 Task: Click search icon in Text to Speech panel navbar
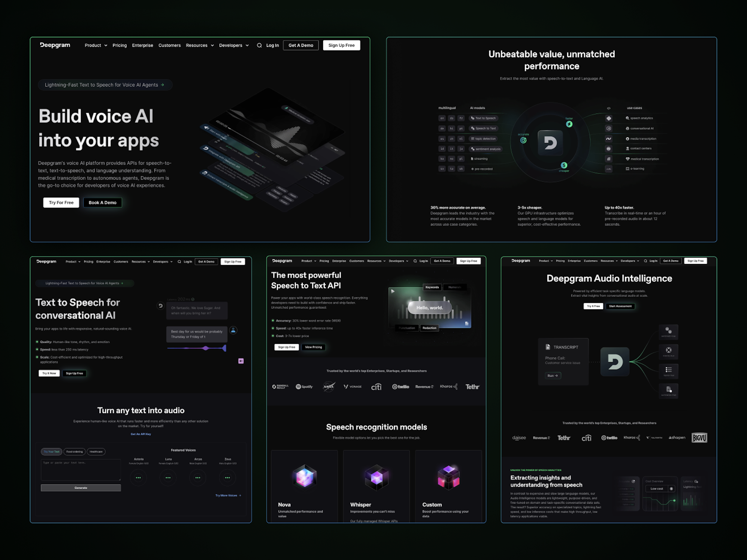[179, 262]
